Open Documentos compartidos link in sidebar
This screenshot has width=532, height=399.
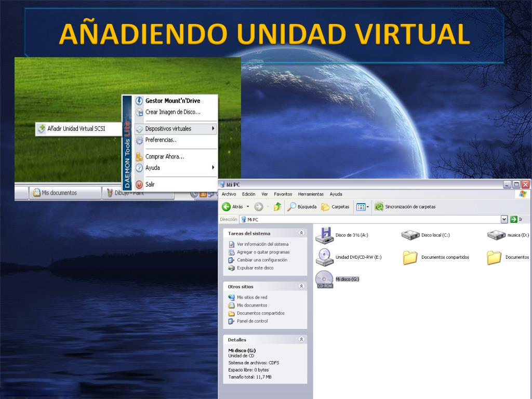(x=261, y=313)
